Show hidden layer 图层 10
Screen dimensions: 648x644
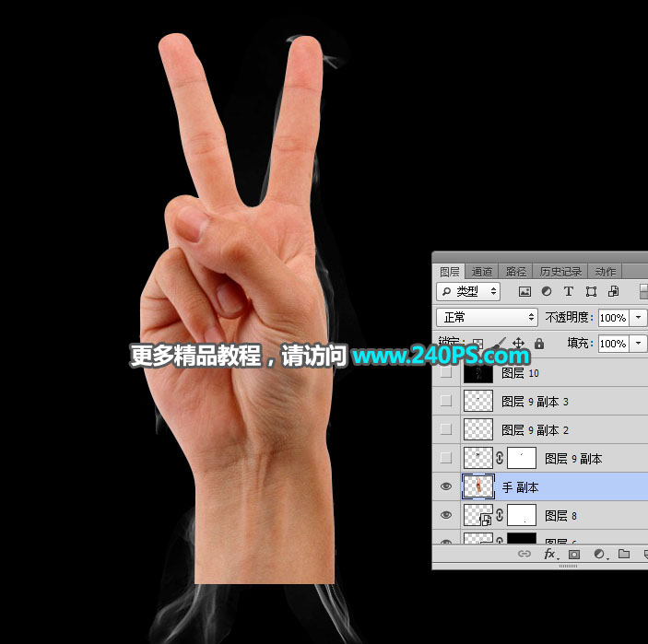coord(446,373)
